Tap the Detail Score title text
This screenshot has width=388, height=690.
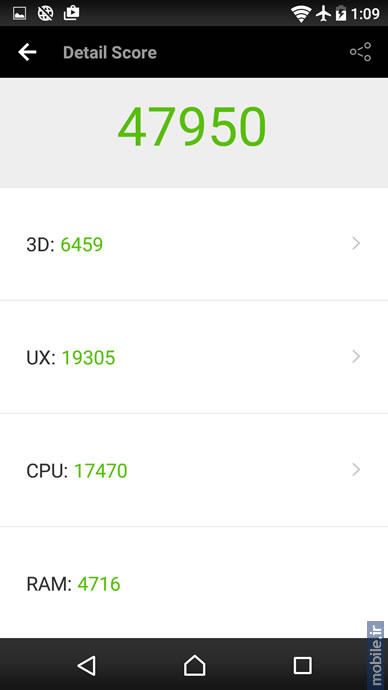click(x=110, y=52)
